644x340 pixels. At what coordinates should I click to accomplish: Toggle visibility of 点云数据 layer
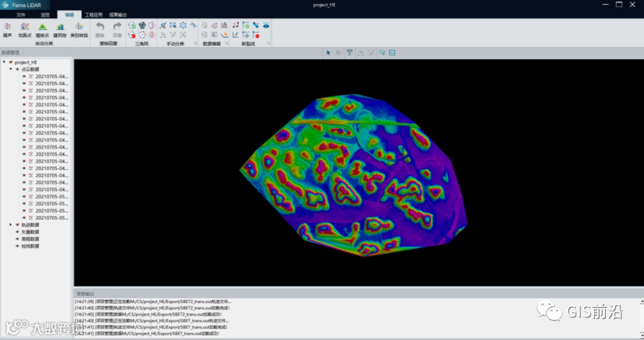(17, 69)
